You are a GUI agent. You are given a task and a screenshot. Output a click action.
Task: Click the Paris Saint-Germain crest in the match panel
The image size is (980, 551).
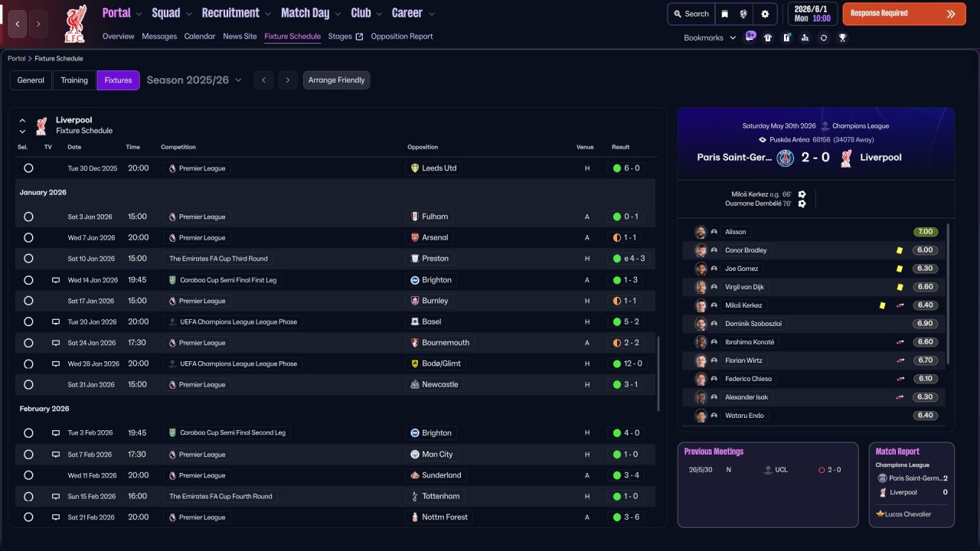pos(786,158)
